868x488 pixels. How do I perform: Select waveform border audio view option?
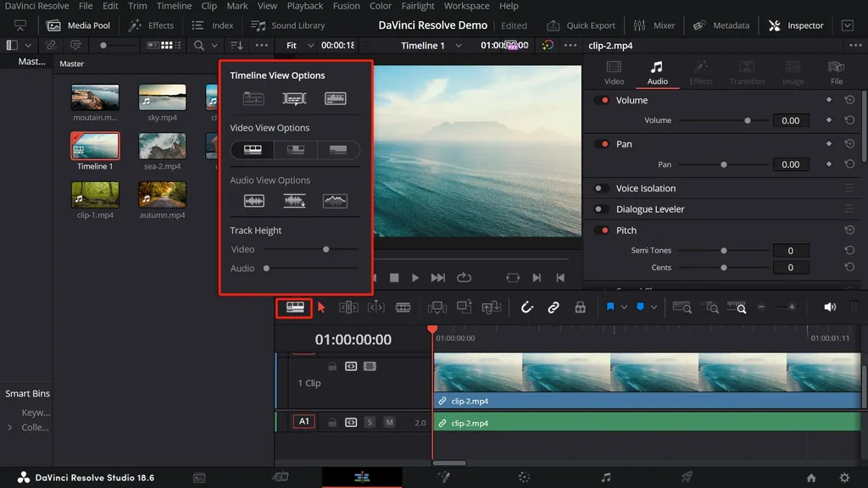pos(335,201)
